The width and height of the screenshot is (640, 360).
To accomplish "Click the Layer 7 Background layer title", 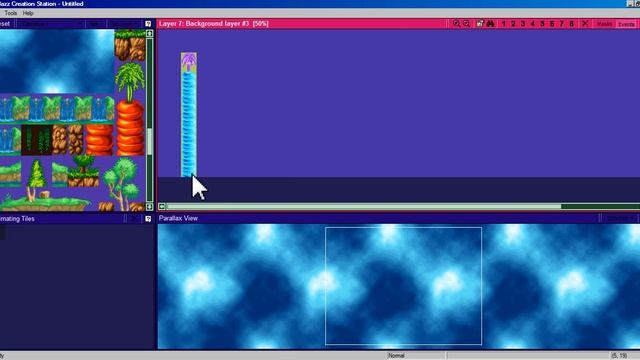I will coord(213,24).
